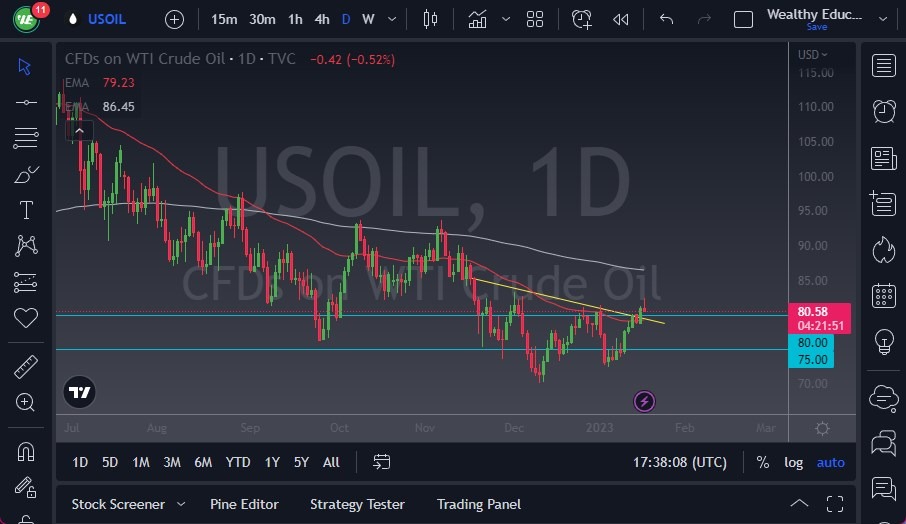Toggle the log scale
Image resolution: width=906 pixels, height=524 pixels.
pos(793,462)
